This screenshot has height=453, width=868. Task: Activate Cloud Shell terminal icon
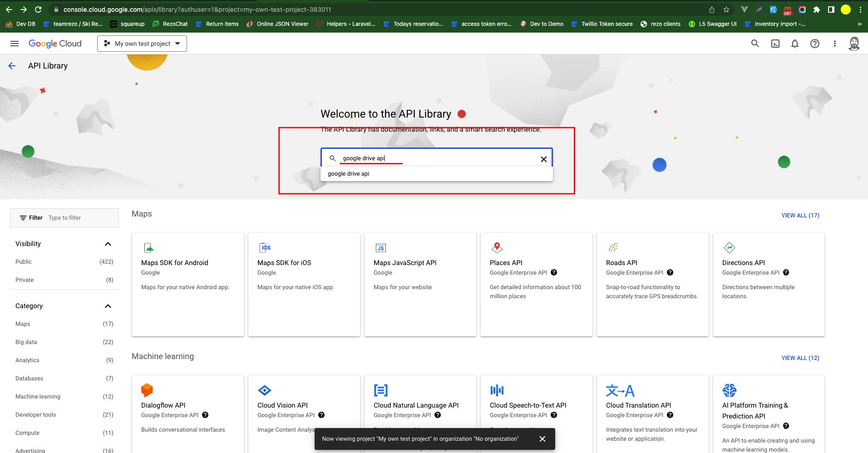(775, 44)
